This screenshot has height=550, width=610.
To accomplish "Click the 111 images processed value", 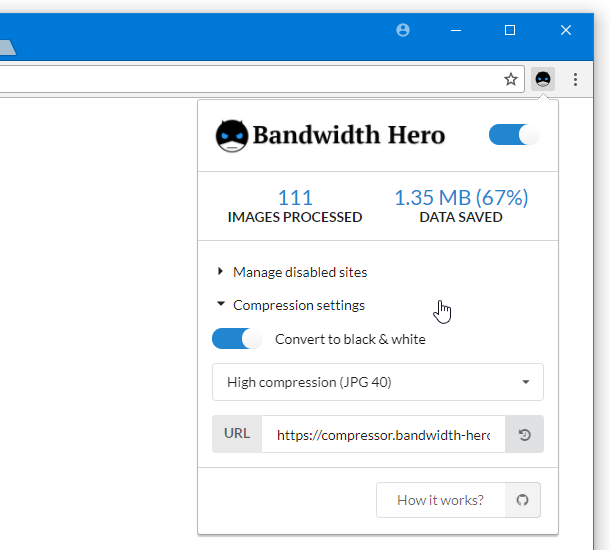I will [x=295, y=198].
